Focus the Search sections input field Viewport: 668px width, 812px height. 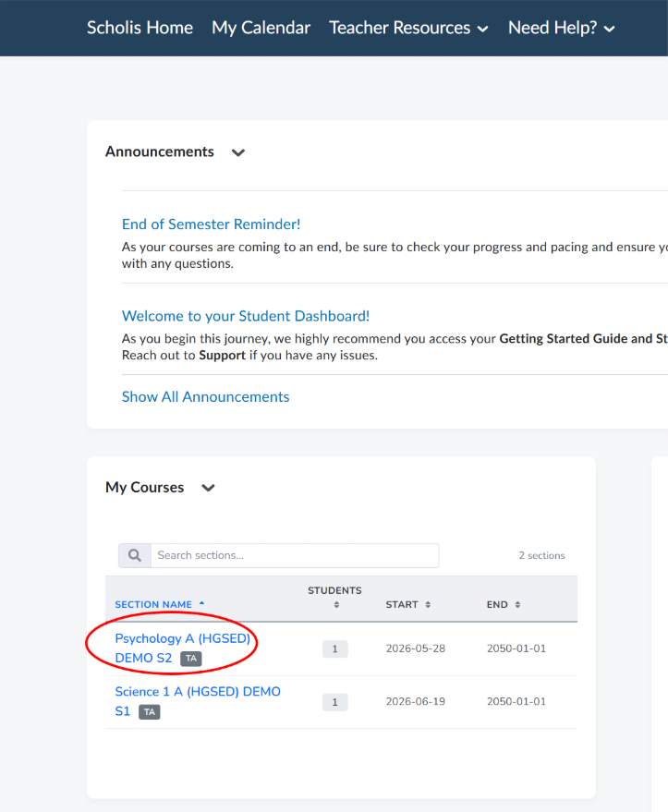[x=295, y=556]
